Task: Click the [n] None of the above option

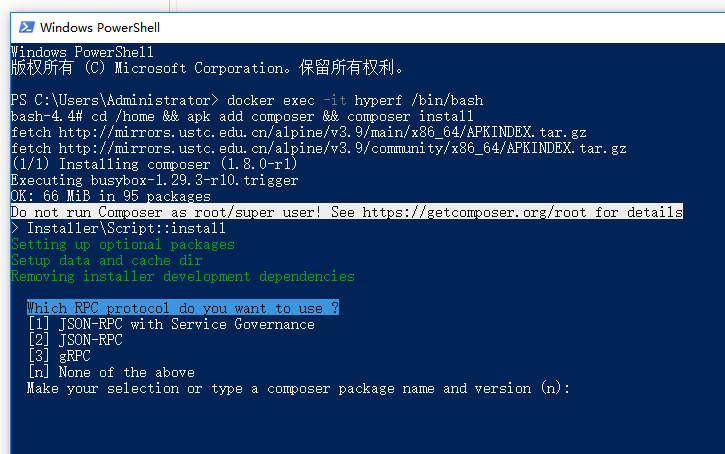Action: [x=111, y=372]
